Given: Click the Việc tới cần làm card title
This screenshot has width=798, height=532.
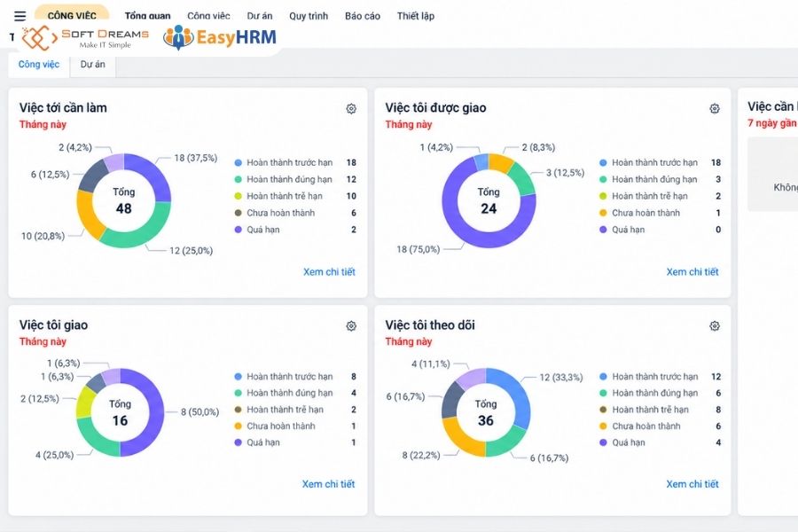Looking at the screenshot, I should pyautogui.click(x=63, y=108).
